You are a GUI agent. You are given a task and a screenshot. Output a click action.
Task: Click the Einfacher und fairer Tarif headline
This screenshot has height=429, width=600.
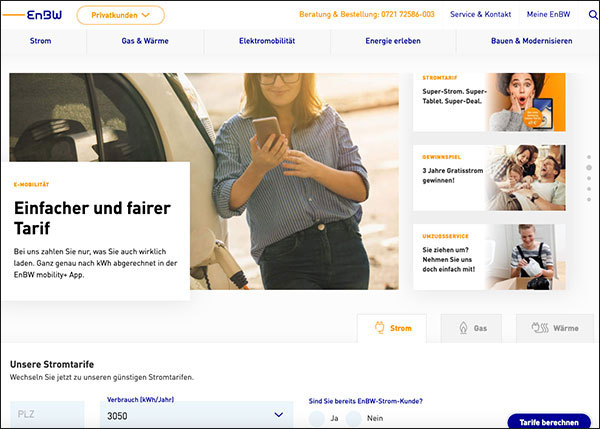(92, 218)
